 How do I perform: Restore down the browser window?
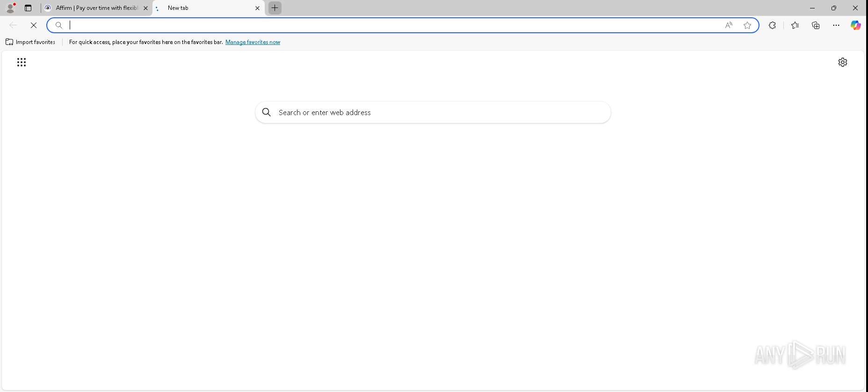pos(834,8)
